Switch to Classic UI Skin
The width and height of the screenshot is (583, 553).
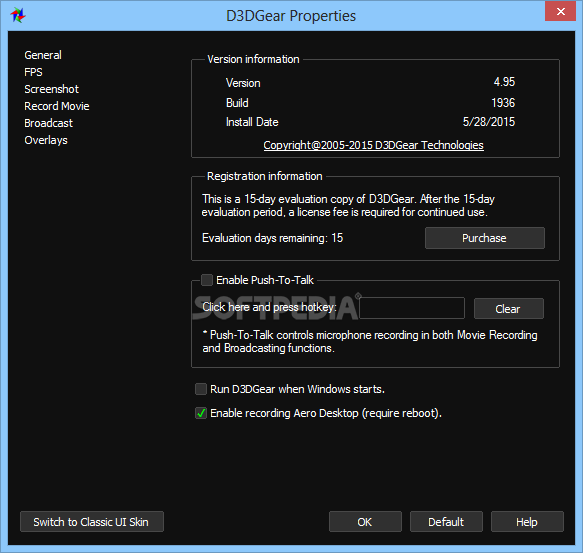tap(91, 522)
